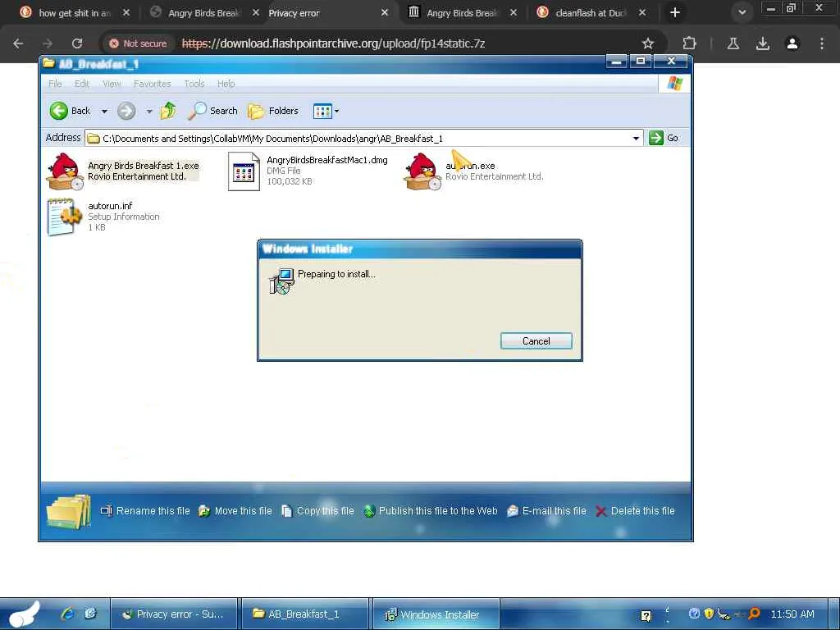Open the Edit menu in Explorer
The image size is (840, 630).
tap(82, 84)
